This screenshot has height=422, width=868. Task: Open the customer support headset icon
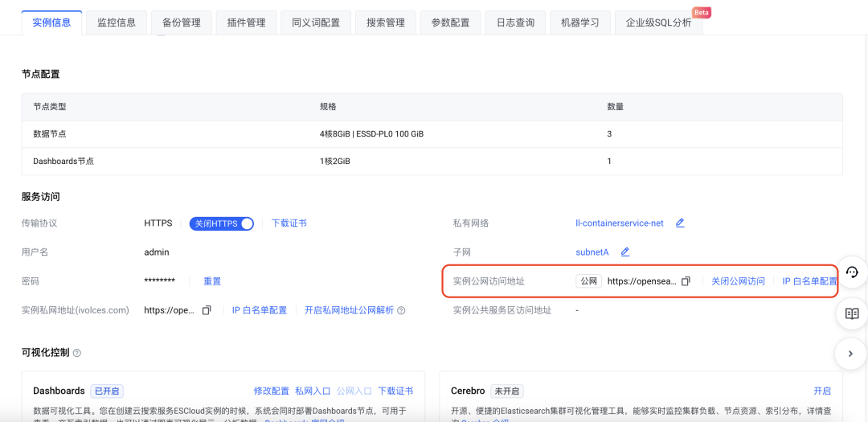click(x=852, y=272)
